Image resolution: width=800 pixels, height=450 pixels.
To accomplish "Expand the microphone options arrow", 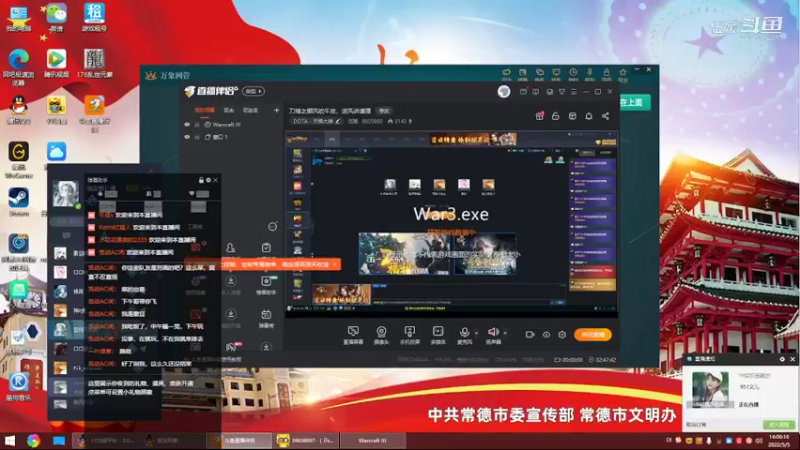I will point(476,333).
